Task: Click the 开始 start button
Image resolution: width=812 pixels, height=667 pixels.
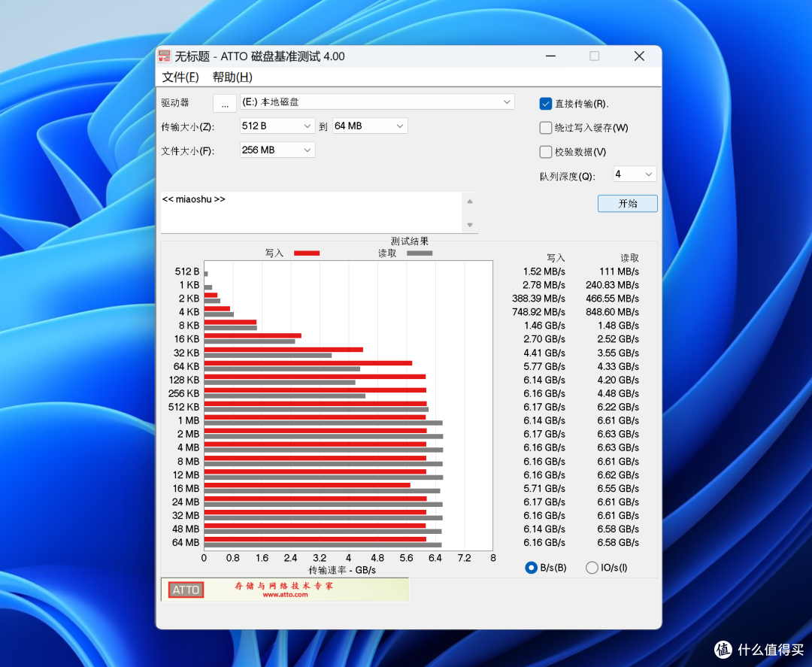Action: point(628,204)
